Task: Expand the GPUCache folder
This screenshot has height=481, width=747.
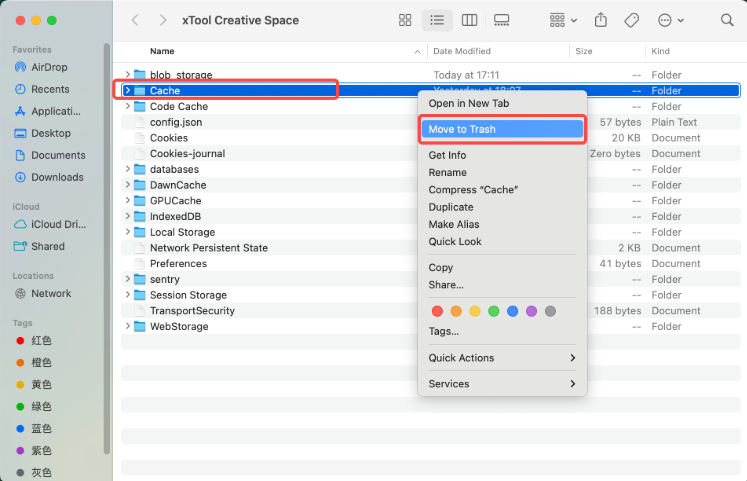Action: [x=128, y=200]
